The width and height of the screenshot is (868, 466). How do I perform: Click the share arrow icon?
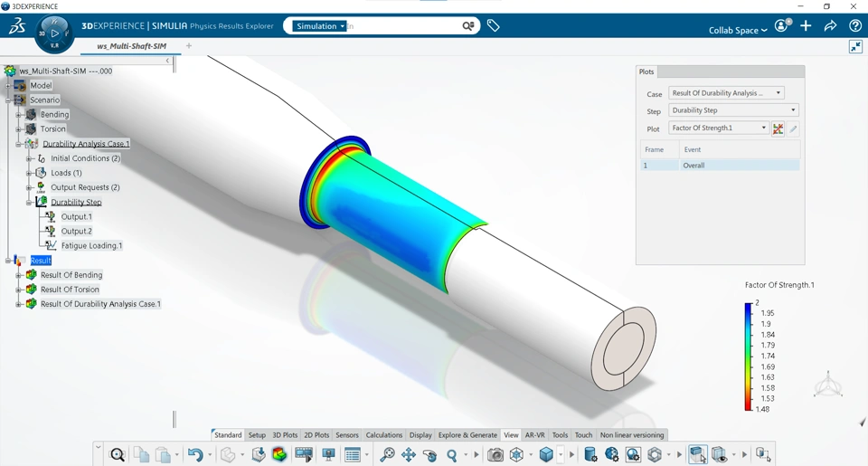830,25
